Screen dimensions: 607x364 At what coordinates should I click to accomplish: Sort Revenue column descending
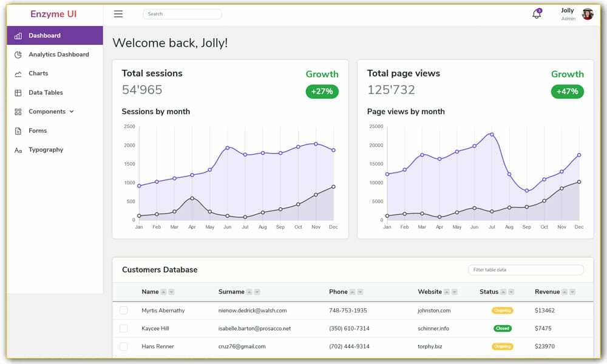(x=572, y=292)
